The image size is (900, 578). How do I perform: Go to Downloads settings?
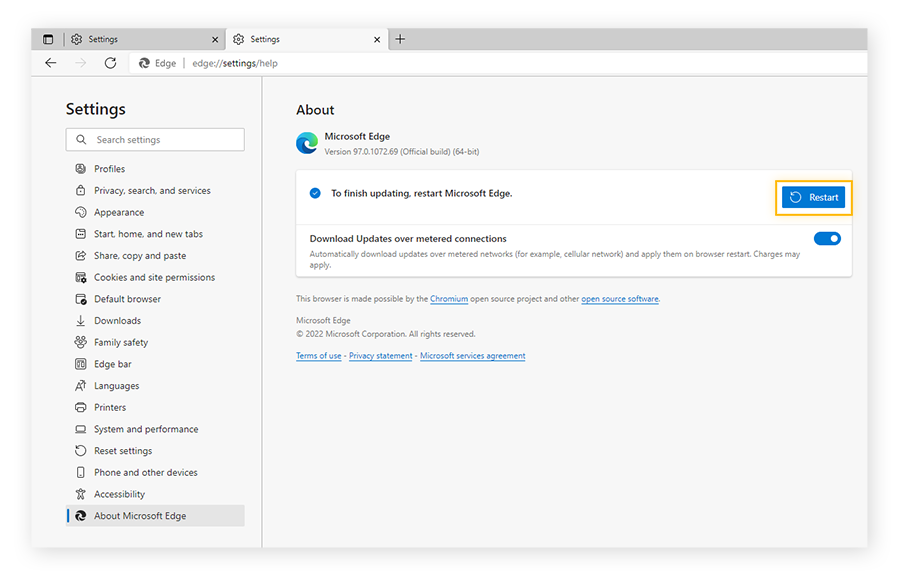(x=155, y=321)
